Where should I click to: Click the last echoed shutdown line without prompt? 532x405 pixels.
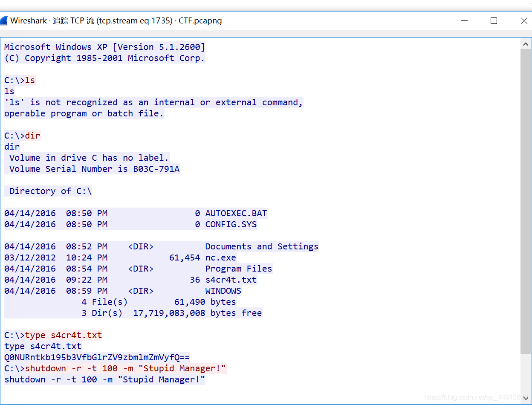(105, 379)
